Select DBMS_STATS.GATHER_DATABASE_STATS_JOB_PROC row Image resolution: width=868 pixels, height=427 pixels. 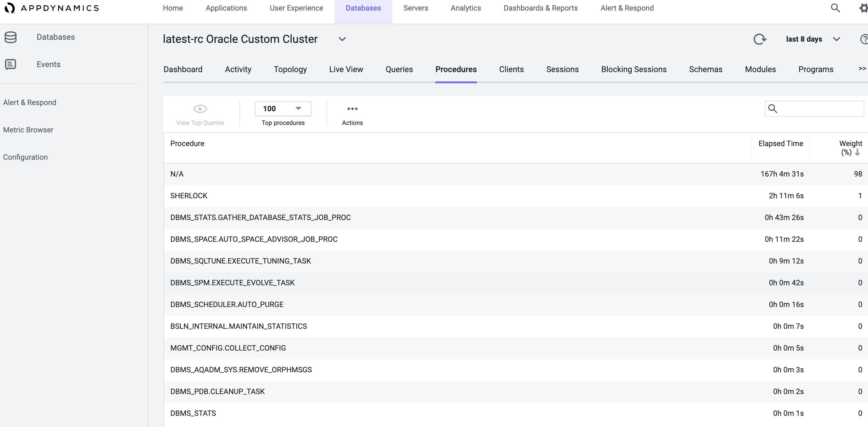[515, 218]
